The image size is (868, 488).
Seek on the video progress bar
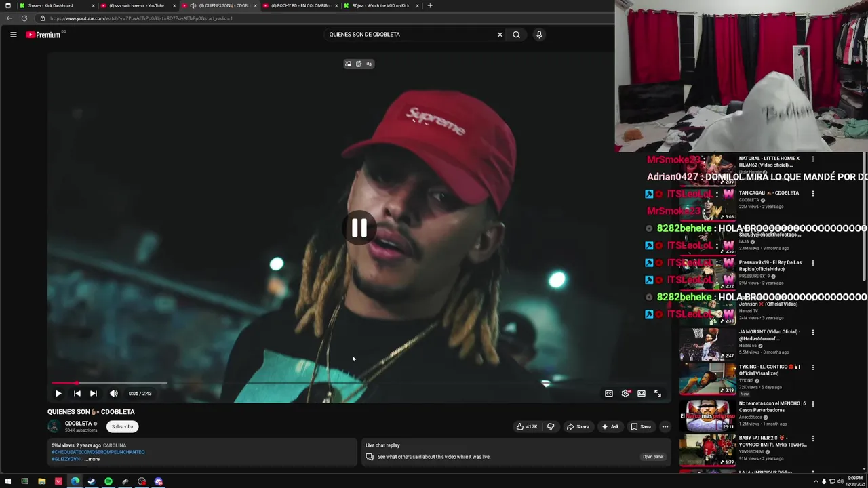click(x=359, y=384)
